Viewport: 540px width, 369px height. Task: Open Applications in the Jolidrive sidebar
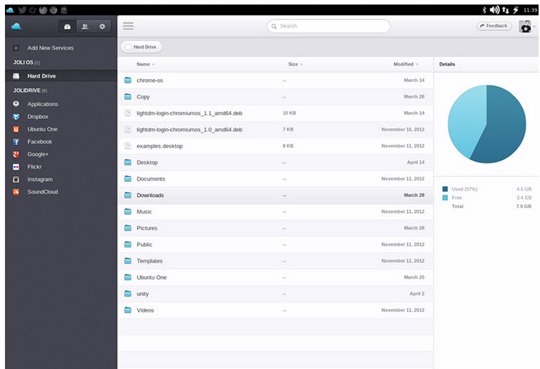coord(43,104)
